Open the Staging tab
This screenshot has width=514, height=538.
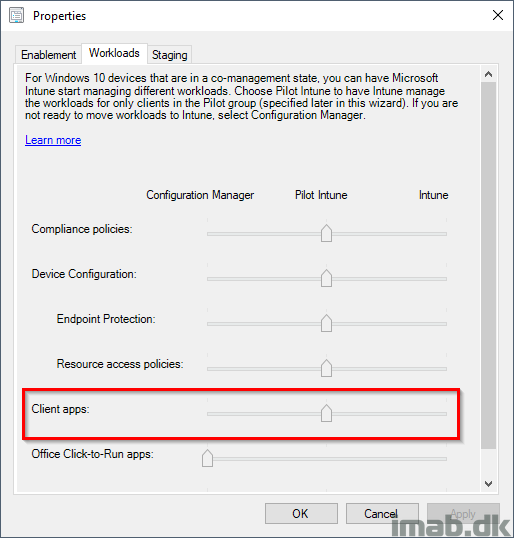pyautogui.click(x=170, y=55)
